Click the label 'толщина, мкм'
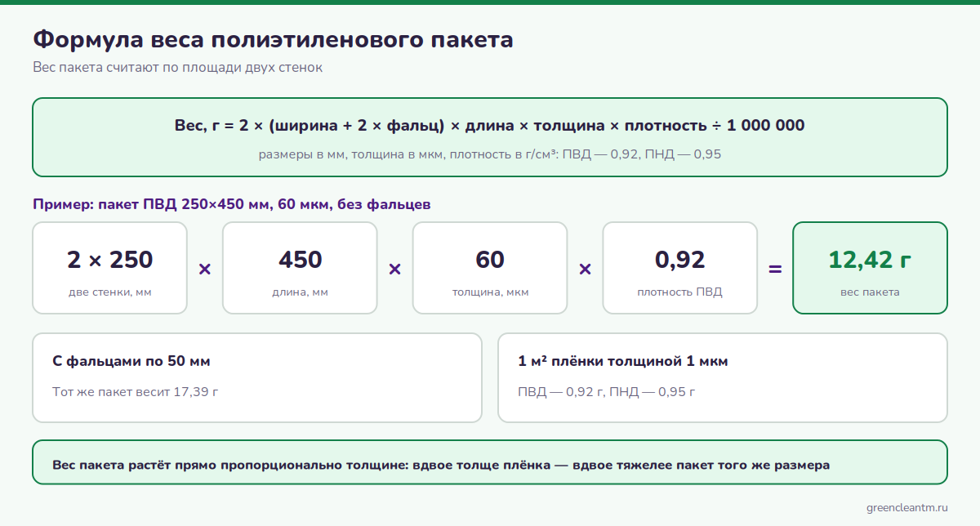 click(x=490, y=292)
